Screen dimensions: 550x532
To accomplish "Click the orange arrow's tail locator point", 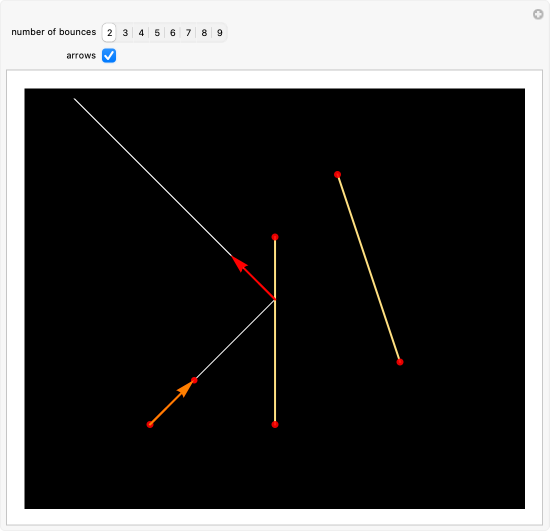I will (150, 425).
